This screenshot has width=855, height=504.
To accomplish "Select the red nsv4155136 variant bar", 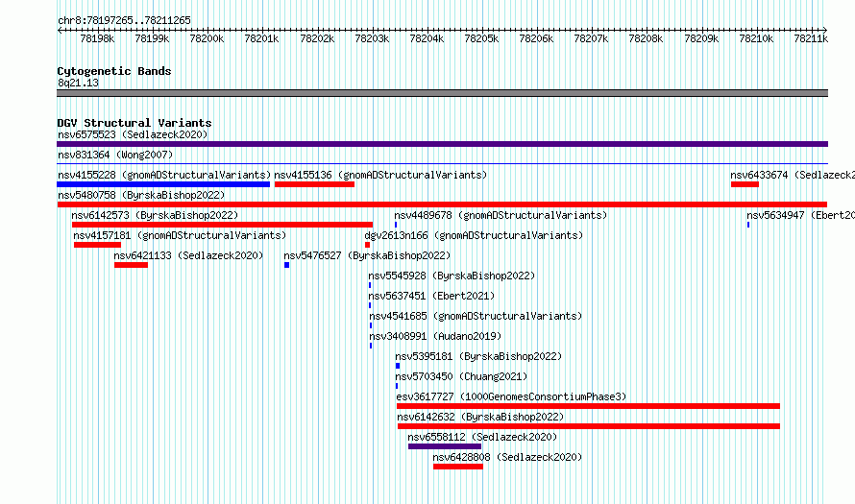I will click(315, 184).
